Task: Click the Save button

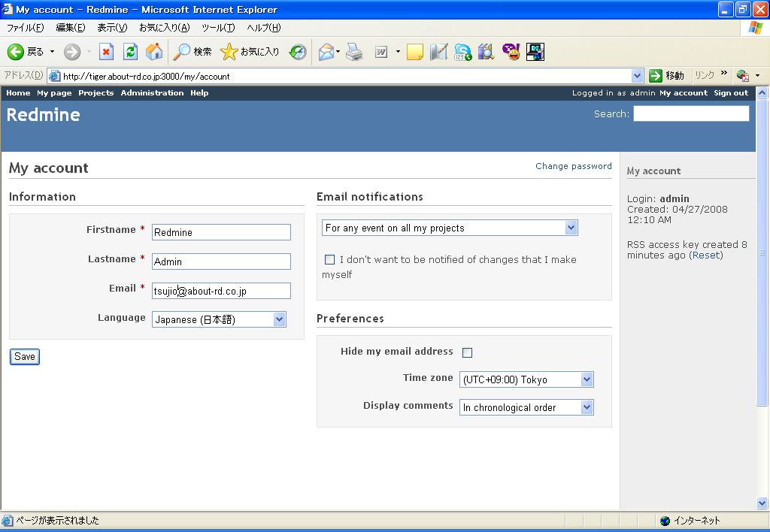Action: pos(25,357)
